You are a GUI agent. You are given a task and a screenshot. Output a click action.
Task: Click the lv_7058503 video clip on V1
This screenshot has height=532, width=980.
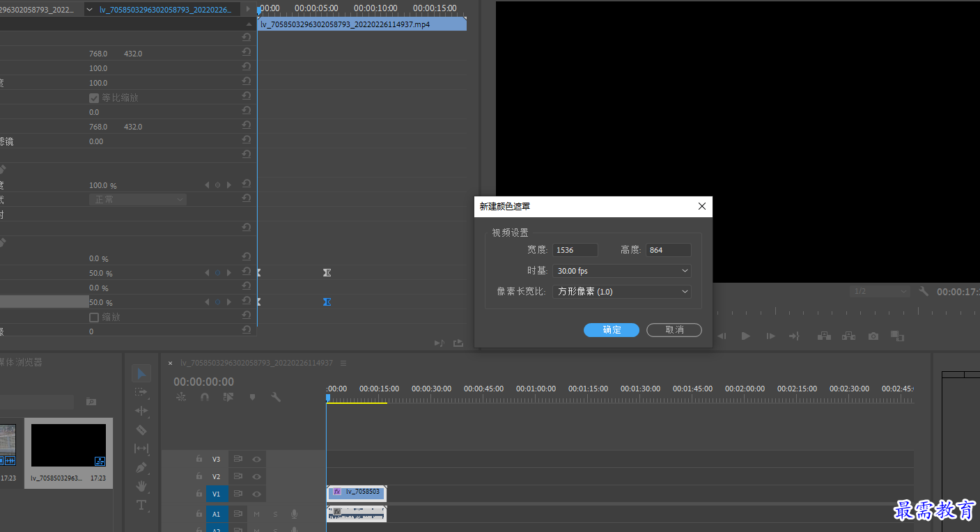[x=356, y=492]
